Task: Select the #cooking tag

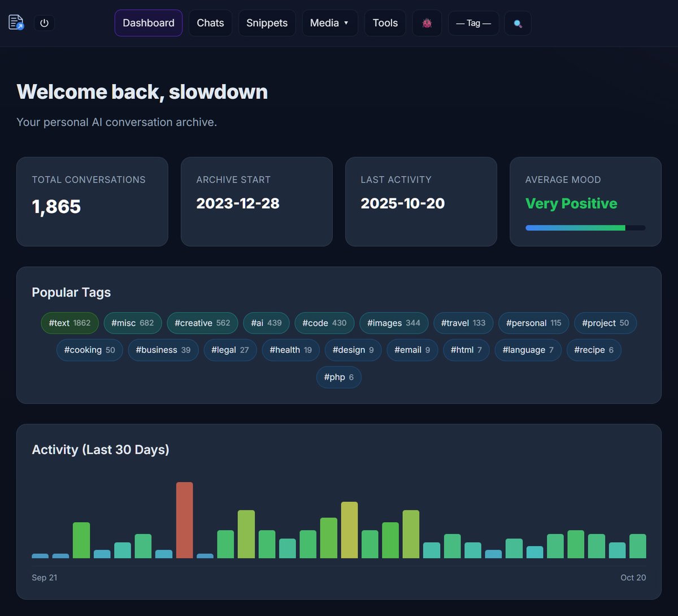Action: (89, 350)
